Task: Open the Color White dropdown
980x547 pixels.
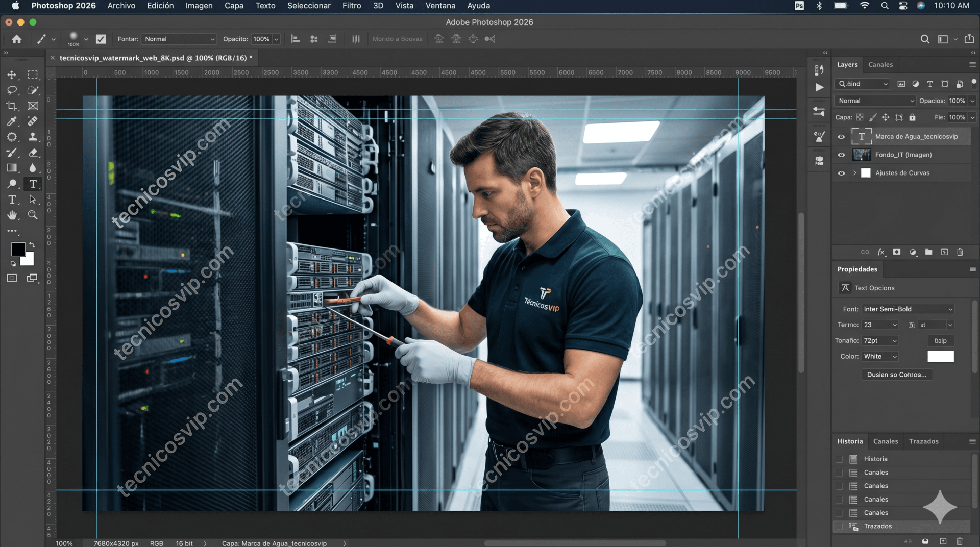Action: (880, 356)
